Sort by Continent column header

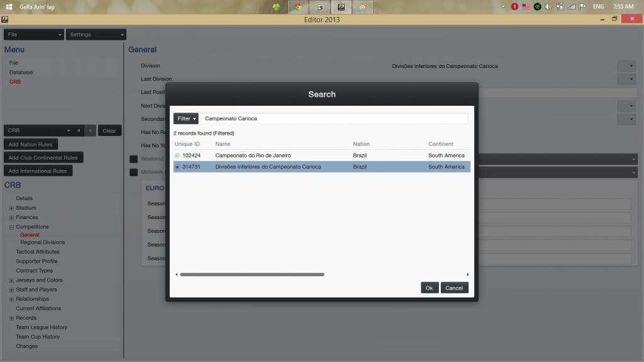point(441,144)
